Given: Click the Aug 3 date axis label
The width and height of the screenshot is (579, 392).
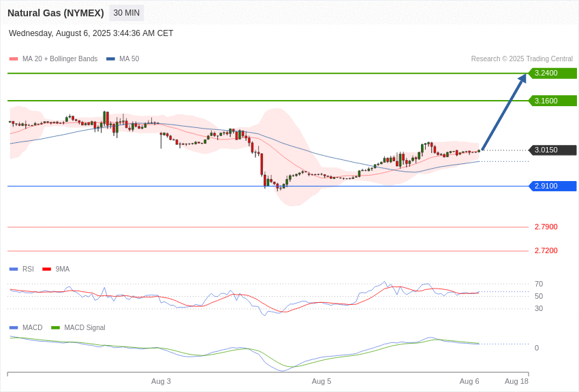Looking at the screenshot, I should coord(161,381).
